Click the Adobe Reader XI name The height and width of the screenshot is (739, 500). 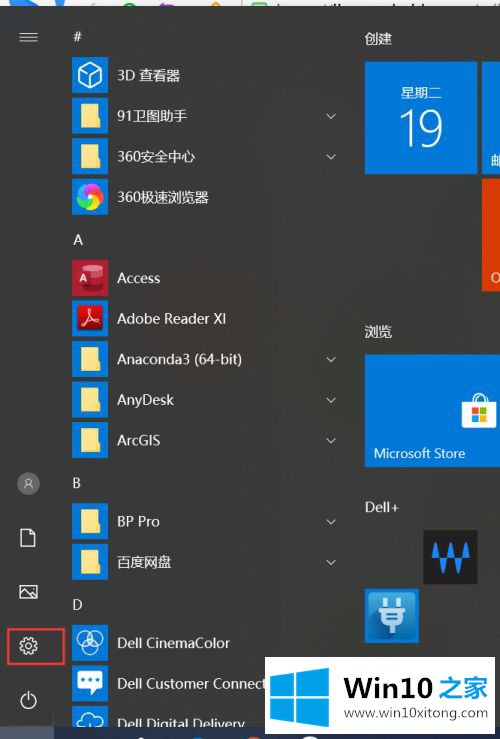coord(172,319)
